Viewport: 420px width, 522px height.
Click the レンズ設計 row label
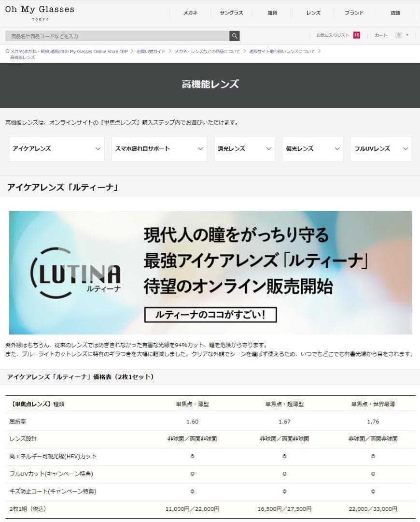click(23, 439)
